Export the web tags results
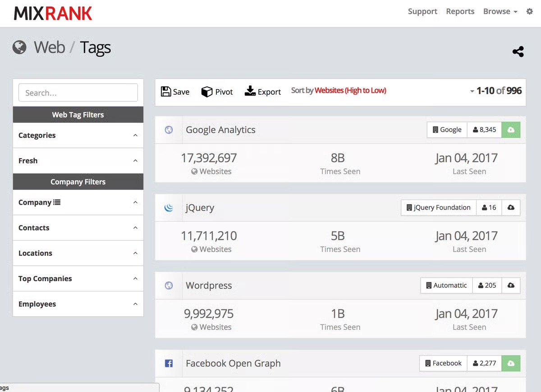 [263, 91]
